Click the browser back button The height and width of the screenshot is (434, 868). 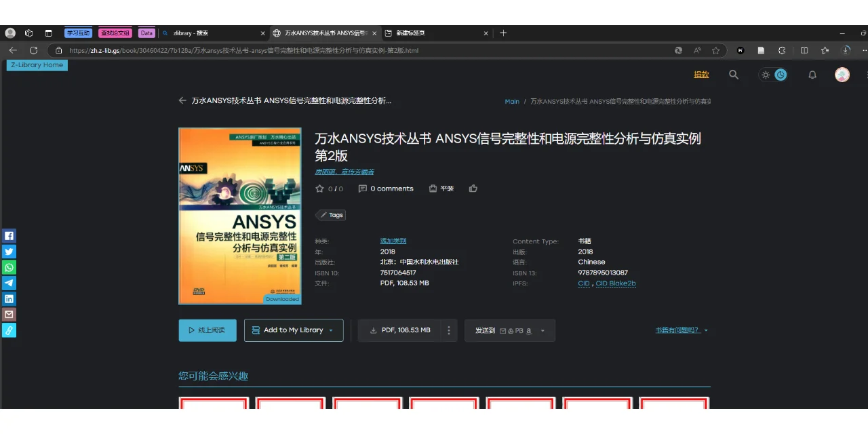click(13, 50)
